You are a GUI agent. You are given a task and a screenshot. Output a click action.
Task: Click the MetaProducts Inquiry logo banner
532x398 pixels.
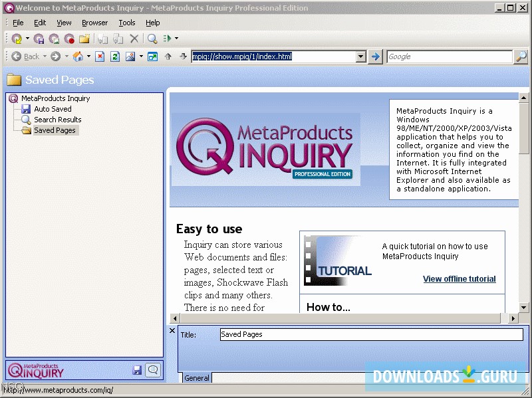(265, 149)
